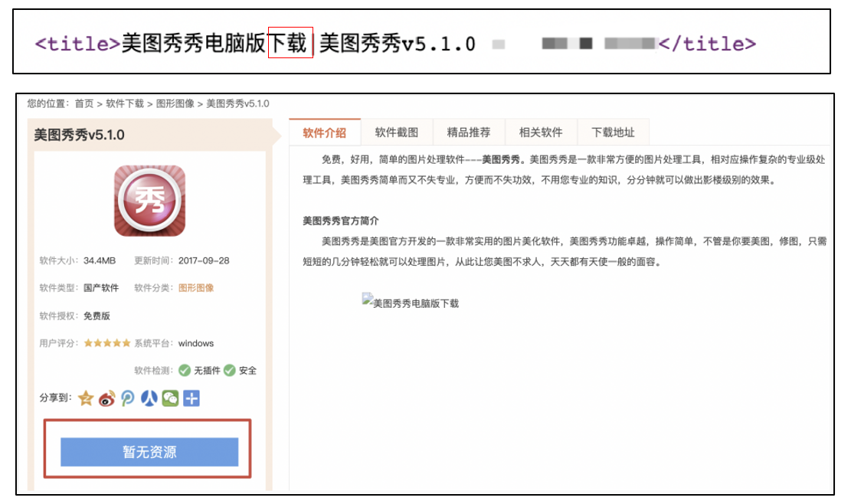This screenshot has height=504, width=851.
Task: Click broken image 美图秀秀电脑版下载
Action: tap(411, 303)
